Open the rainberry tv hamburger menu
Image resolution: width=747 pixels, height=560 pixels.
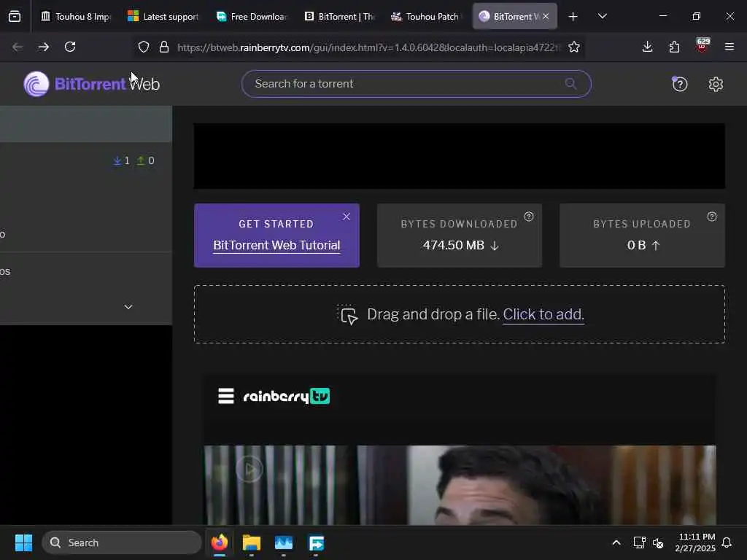pyautogui.click(x=226, y=396)
